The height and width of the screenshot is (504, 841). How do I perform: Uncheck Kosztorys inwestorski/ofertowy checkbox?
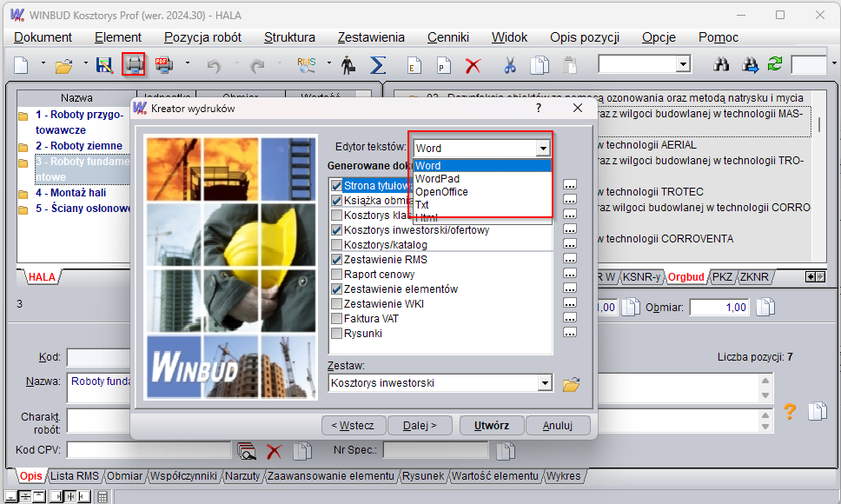(336, 230)
